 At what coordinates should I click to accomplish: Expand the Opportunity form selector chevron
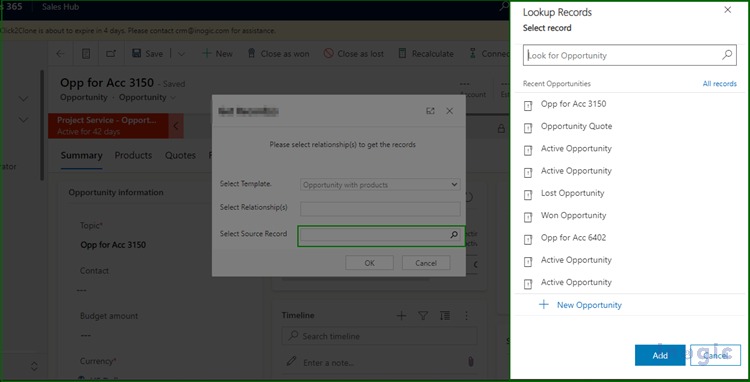click(x=173, y=98)
